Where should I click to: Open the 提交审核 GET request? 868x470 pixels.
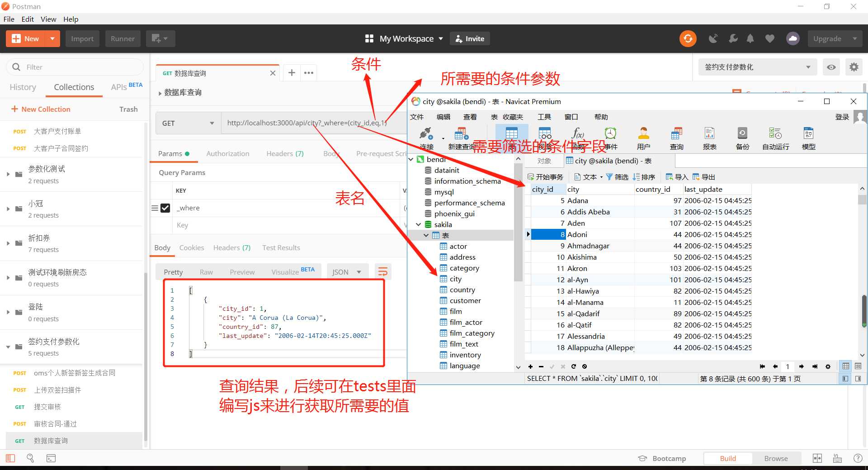coord(75,407)
